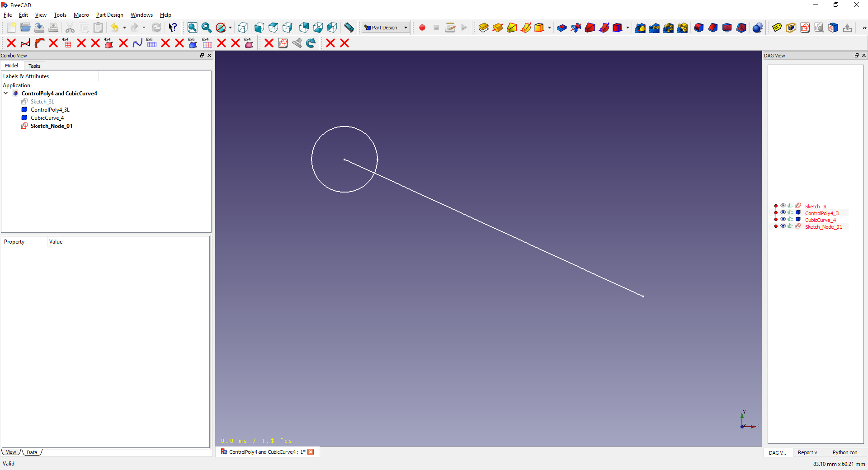
Task: Switch to the Report view tab
Action: [809, 452]
